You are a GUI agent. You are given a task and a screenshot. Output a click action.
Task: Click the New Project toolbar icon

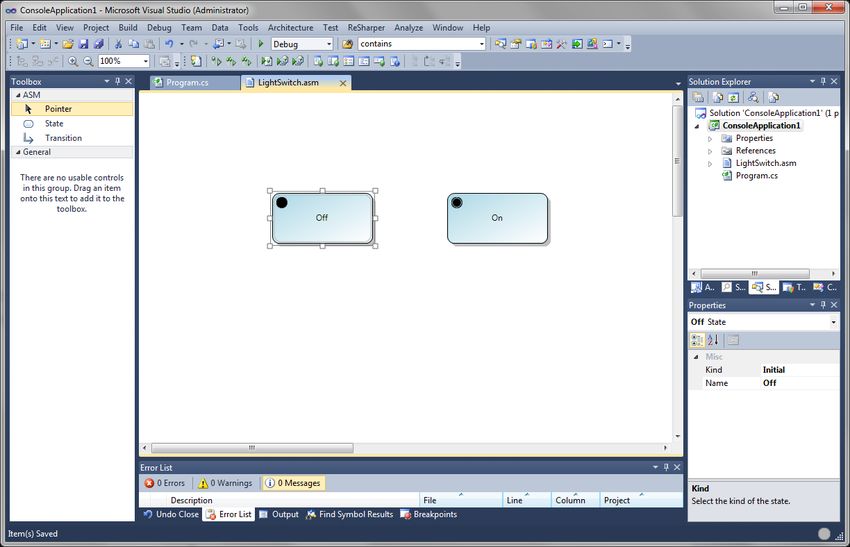coord(22,44)
